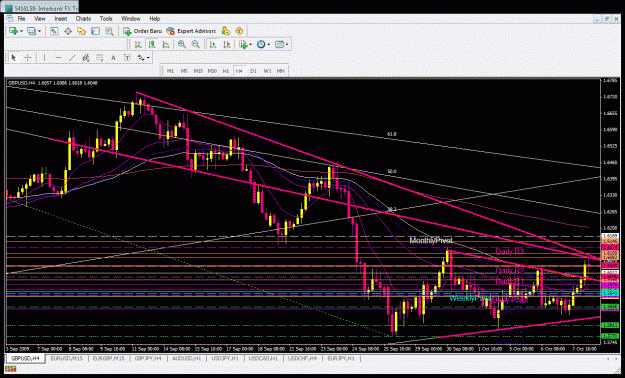The height and width of the screenshot is (378, 625).
Task: Zoom out of the chart
Action: pyautogui.click(x=195, y=45)
